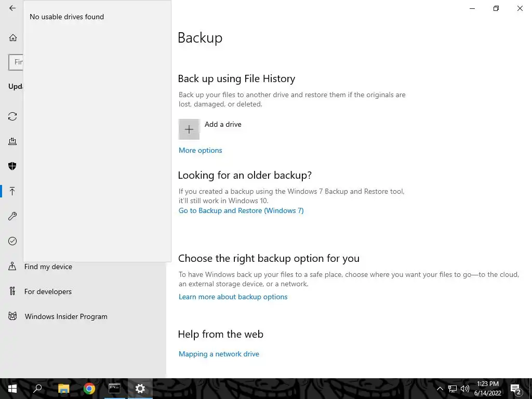The width and height of the screenshot is (532, 399).
Task: Open Activation via the checkmark circle icon
Action: [12, 241]
